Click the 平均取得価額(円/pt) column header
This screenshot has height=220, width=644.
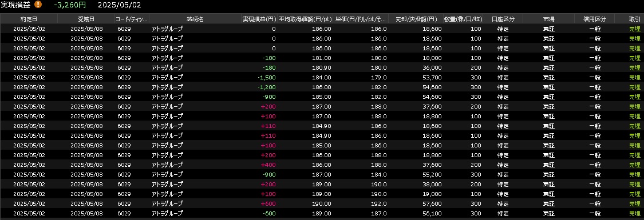[x=305, y=19]
